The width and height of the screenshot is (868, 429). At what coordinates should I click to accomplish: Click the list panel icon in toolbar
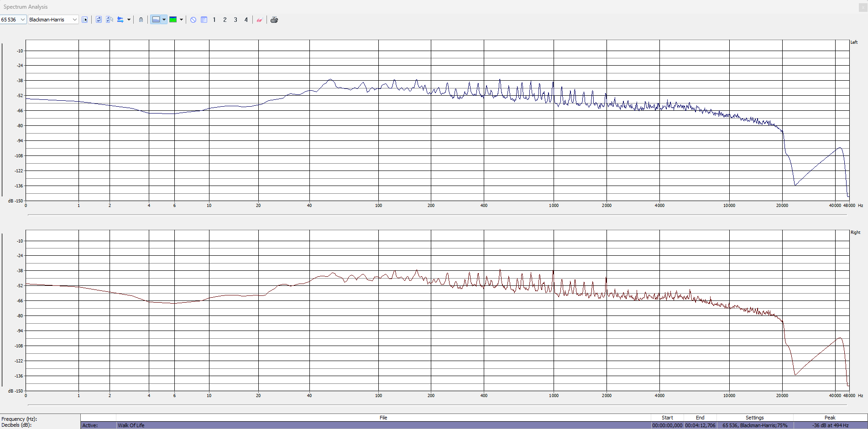(x=204, y=20)
